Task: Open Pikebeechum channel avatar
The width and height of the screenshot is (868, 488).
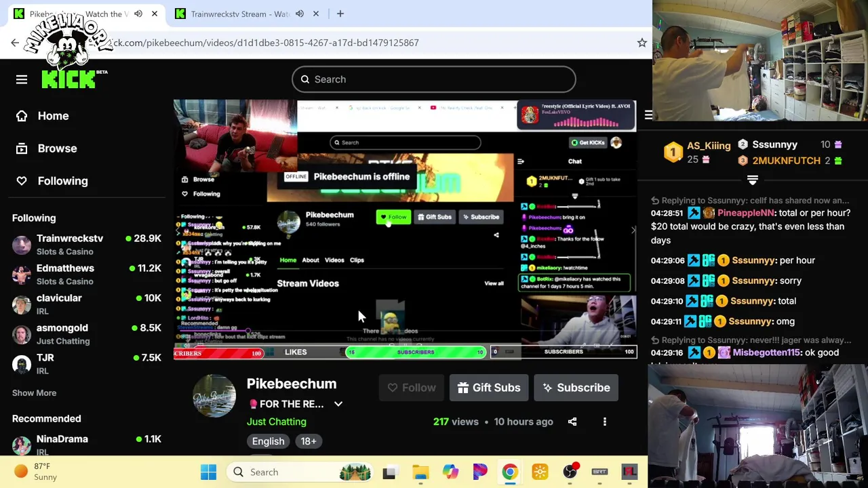Action: [x=214, y=395]
